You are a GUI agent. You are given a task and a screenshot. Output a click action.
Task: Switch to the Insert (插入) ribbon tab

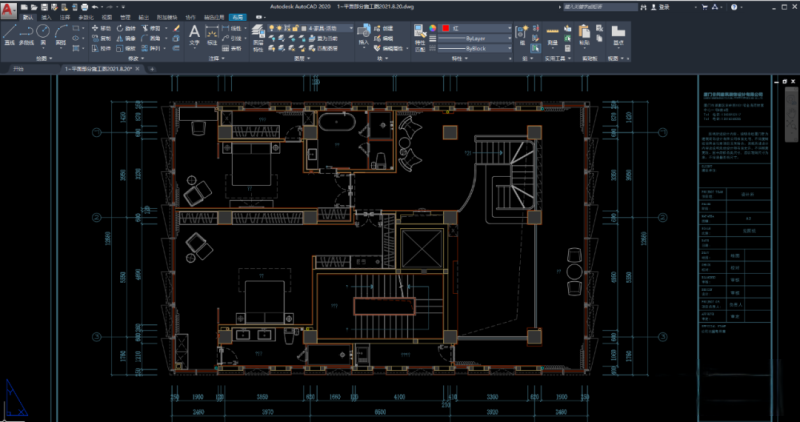point(45,18)
